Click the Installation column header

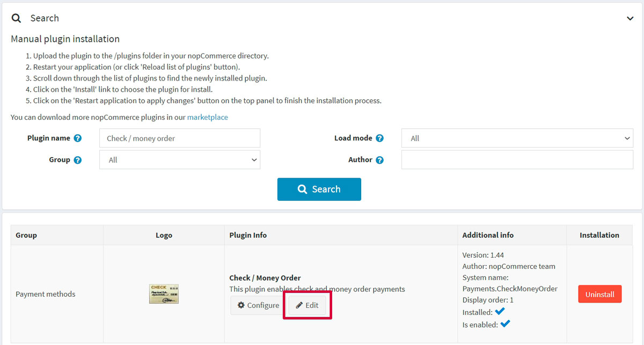pyautogui.click(x=599, y=235)
